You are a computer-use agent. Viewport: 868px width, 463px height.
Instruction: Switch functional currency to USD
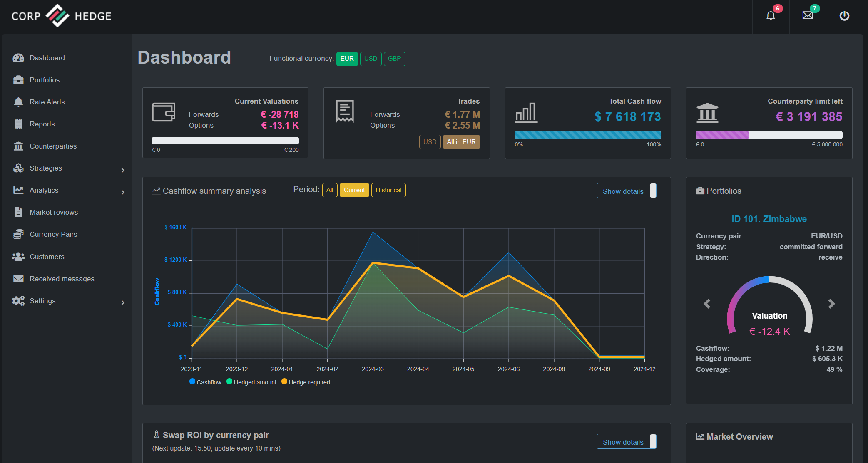pyautogui.click(x=371, y=59)
